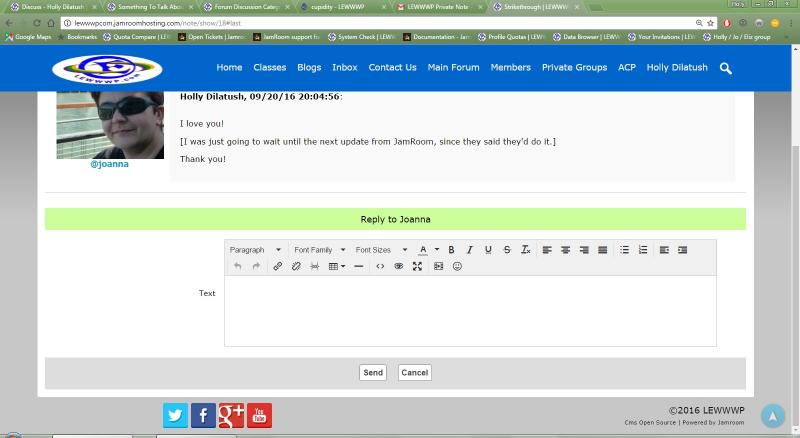Click the bullet list icon
800x438 pixels.
(x=624, y=250)
